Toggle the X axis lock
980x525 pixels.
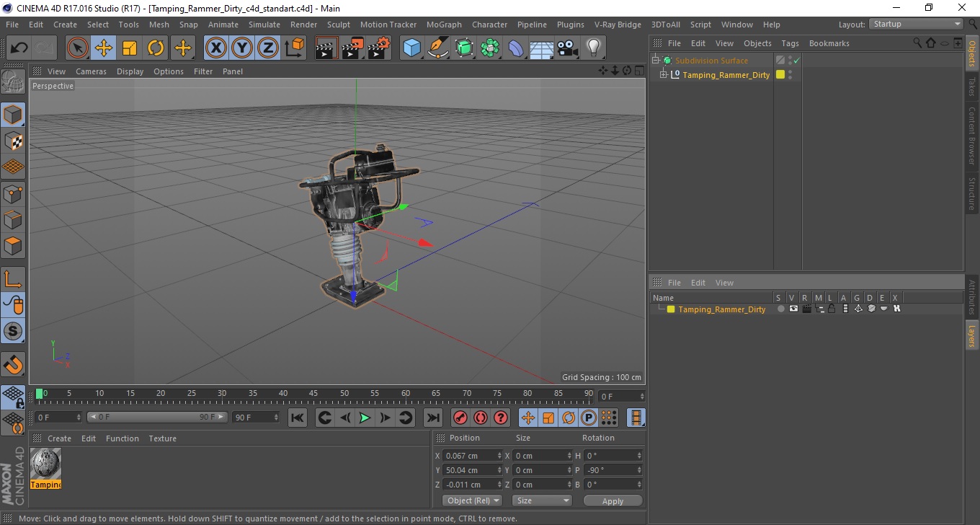click(x=215, y=48)
